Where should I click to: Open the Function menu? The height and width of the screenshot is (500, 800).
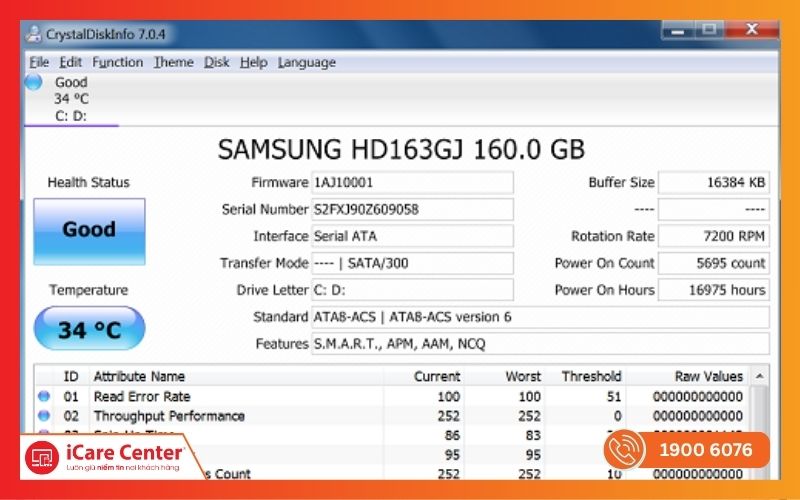coord(117,62)
